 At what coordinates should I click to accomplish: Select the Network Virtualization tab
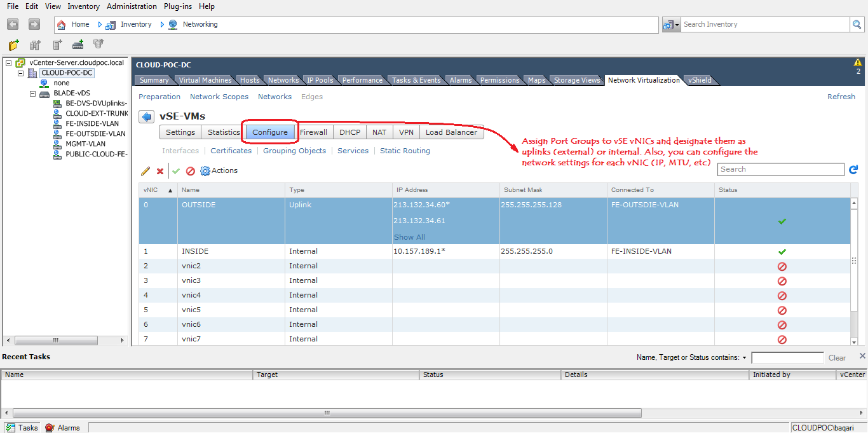point(644,80)
